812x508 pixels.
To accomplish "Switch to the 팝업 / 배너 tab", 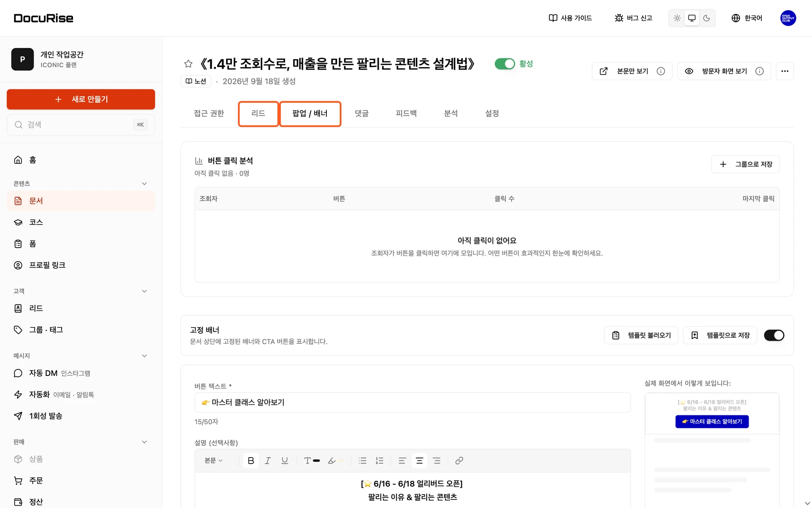I will [x=310, y=113].
